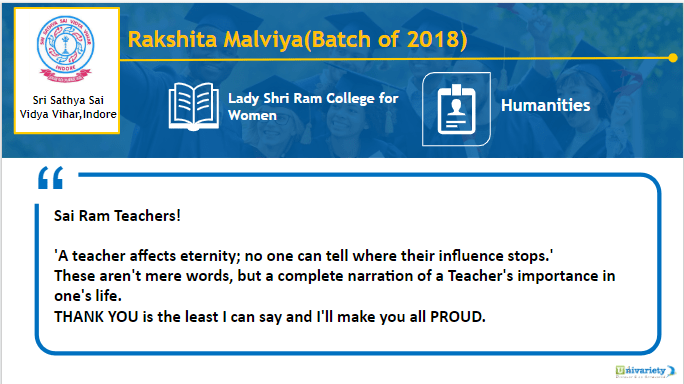Click the blue opening quotation mark icon
The width and height of the screenshot is (684, 384).
pos(51,178)
